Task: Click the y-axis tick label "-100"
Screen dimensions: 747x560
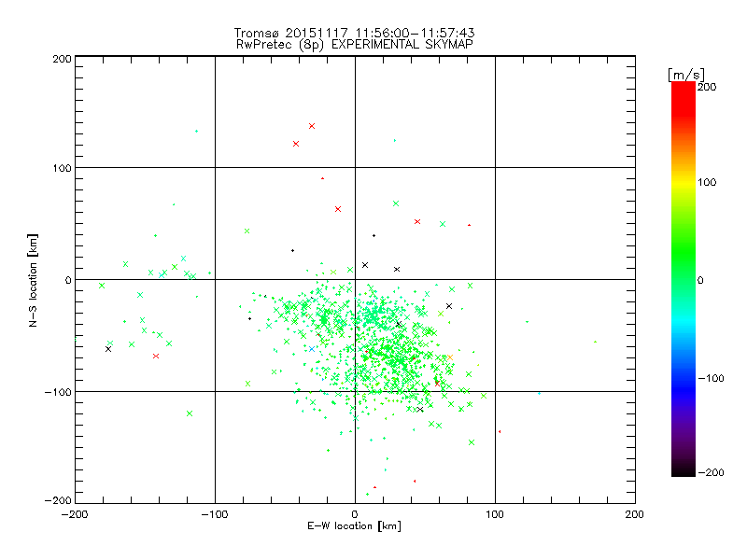Action: 58,392
